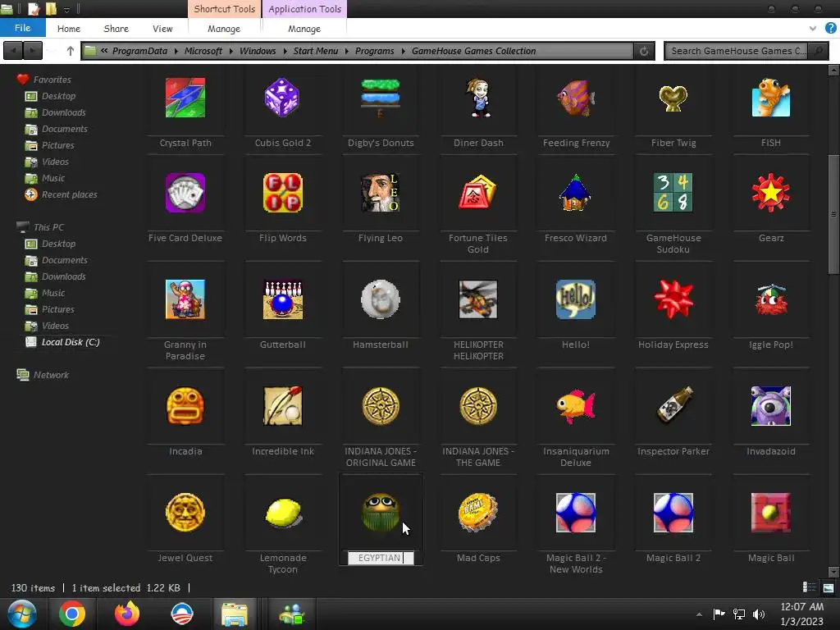This screenshot has height=630, width=840.
Task: Open the Explorer help button
Action: click(x=831, y=29)
